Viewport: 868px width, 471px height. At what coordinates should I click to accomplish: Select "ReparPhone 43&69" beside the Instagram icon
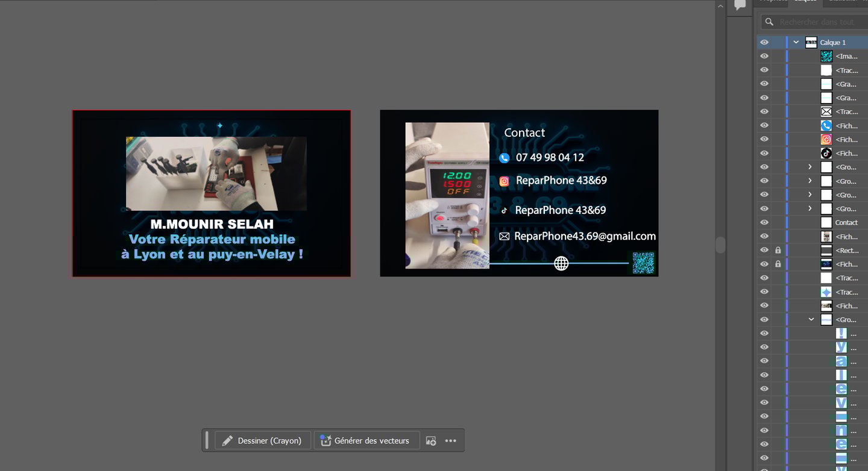click(561, 180)
